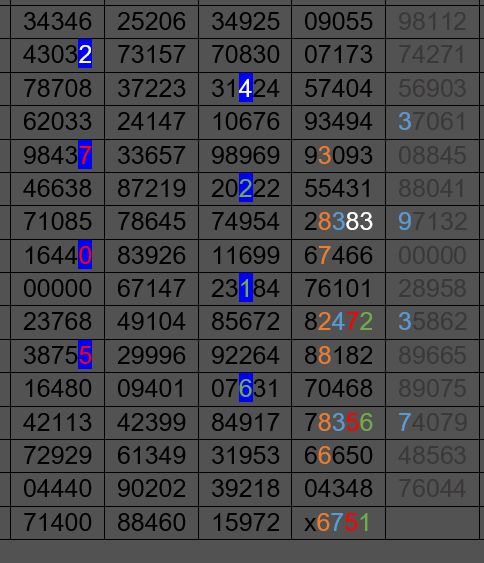Select the cell with 20222
The image size is (484, 563).
[x=245, y=189]
